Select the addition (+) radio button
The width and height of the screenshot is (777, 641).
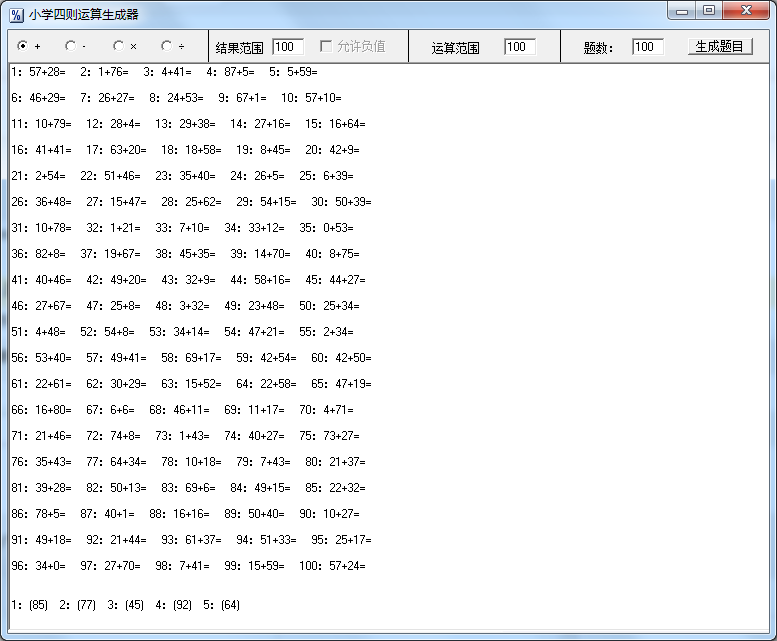point(23,46)
